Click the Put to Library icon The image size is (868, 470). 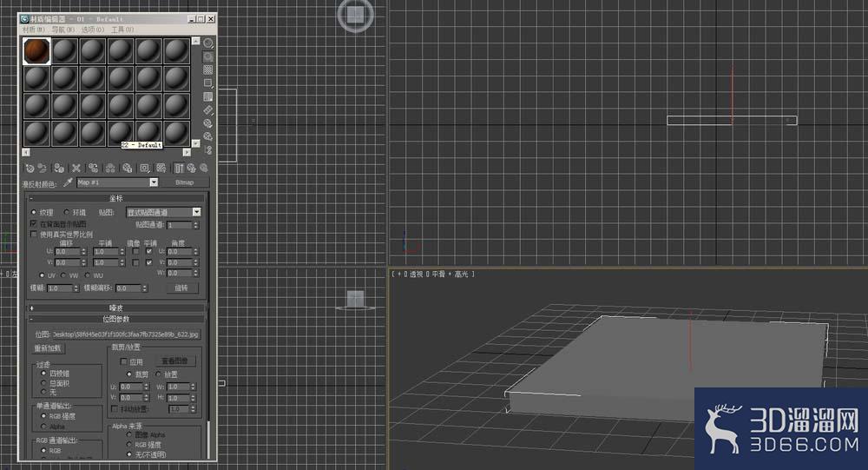[128, 168]
